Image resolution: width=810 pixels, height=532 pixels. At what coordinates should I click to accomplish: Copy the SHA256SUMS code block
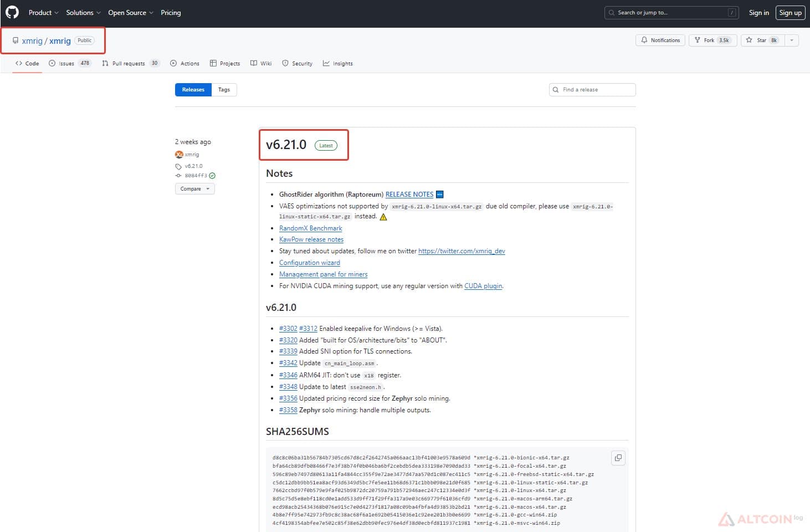[x=618, y=458]
